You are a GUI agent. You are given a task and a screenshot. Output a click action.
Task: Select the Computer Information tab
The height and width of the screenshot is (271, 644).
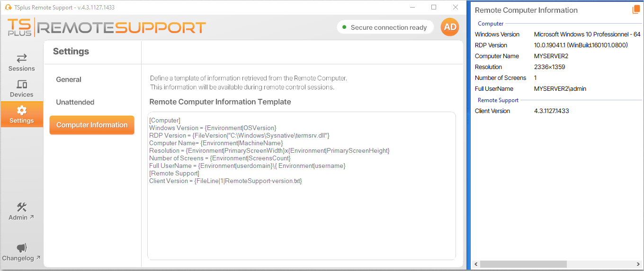[92, 125]
